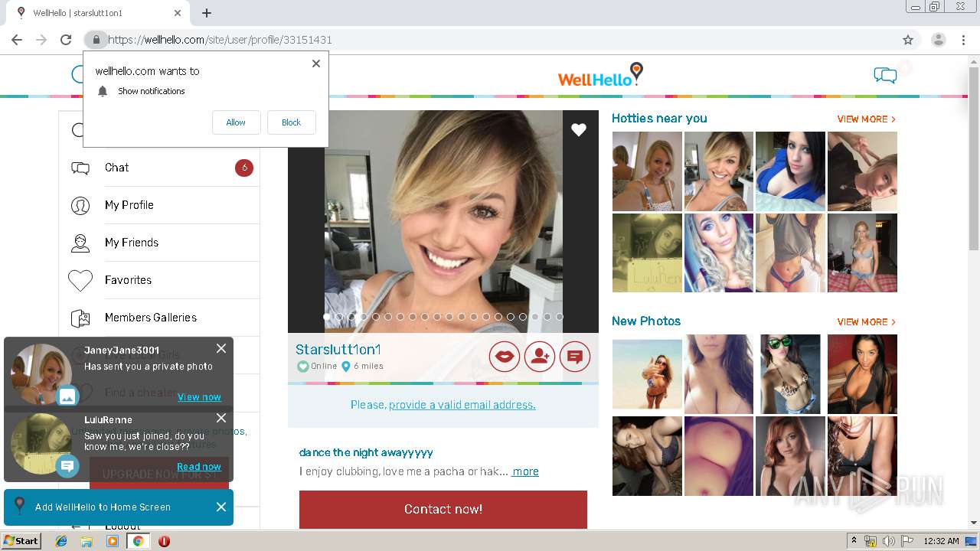Click the volume icon in system tray

[888, 541]
